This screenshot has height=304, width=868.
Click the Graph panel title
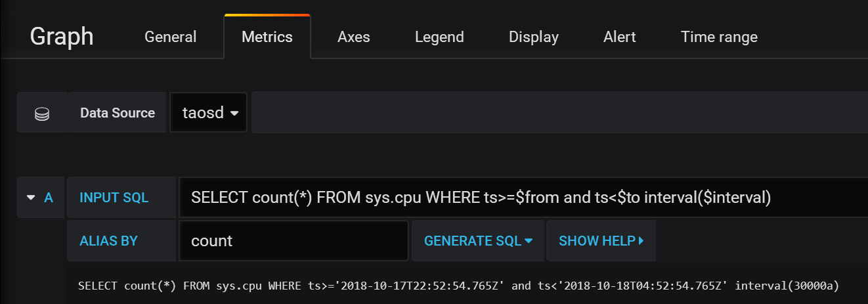(x=62, y=36)
